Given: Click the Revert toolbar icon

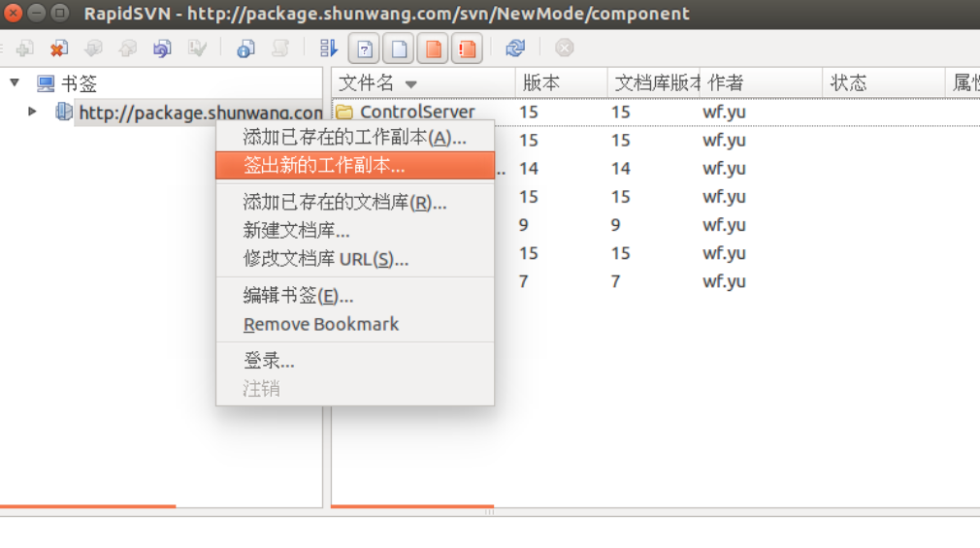Looking at the screenshot, I should pyautogui.click(x=162, y=48).
